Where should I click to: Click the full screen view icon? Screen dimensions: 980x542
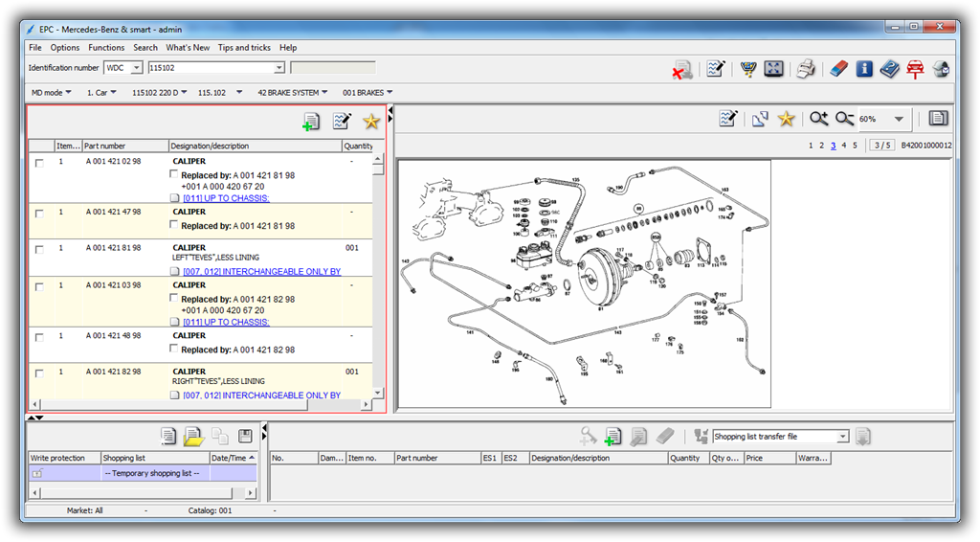[x=773, y=68]
